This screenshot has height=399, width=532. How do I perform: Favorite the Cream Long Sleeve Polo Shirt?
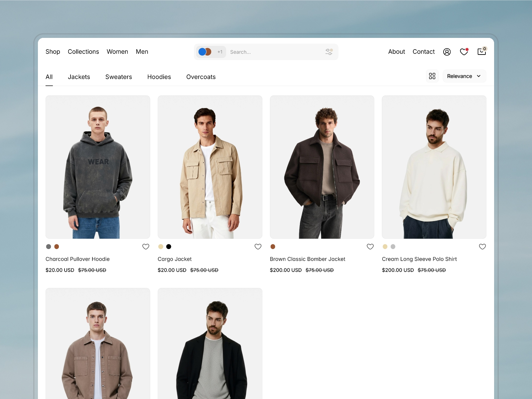482,247
